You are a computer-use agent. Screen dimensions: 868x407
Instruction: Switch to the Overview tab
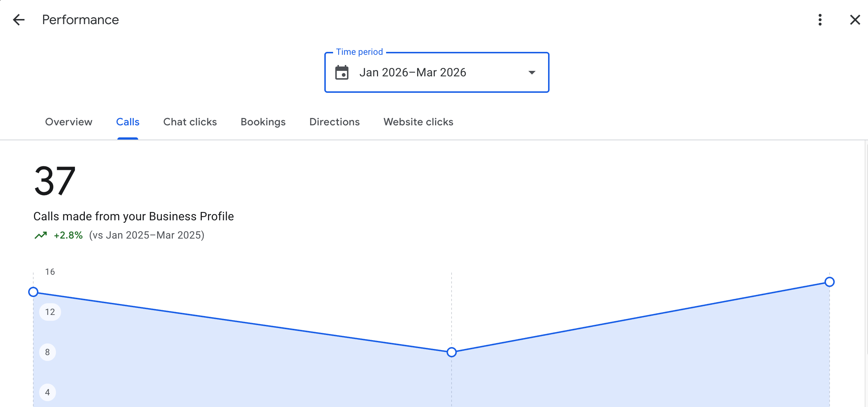69,122
